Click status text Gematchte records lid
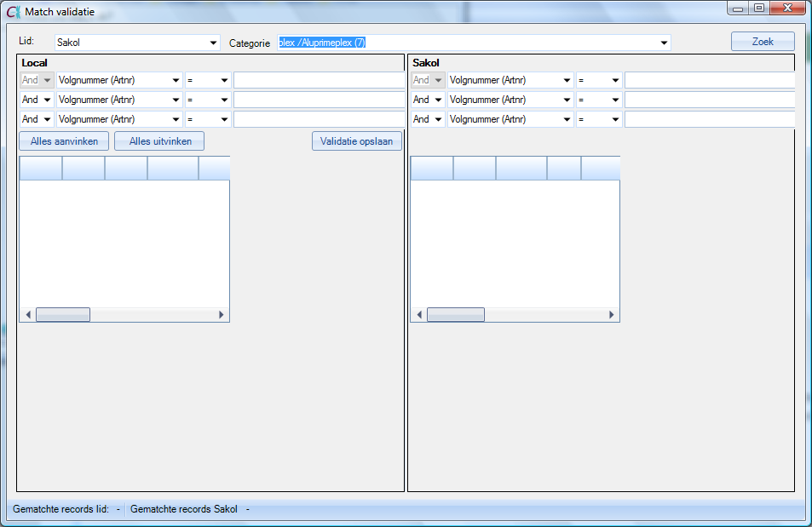Viewport: 812px width, 527px height. coord(60,509)
